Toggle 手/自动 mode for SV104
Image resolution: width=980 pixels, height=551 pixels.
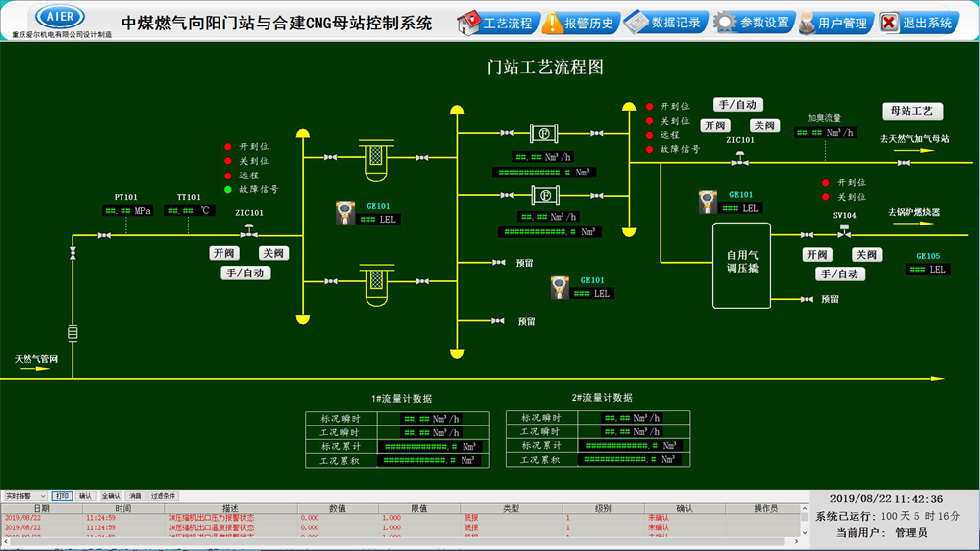[x=840, y=274]
